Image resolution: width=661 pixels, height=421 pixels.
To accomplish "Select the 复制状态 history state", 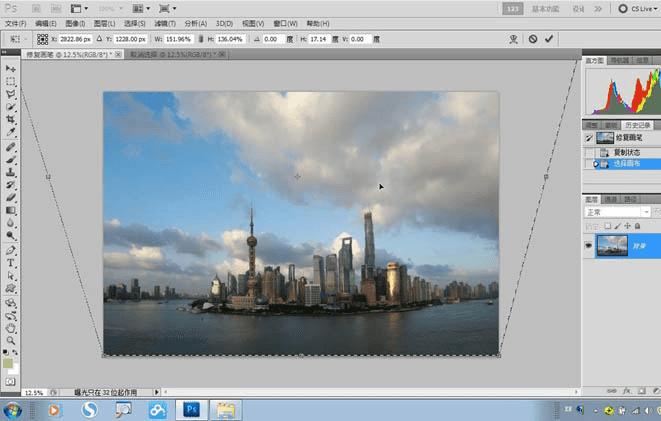I will [628, 152].
